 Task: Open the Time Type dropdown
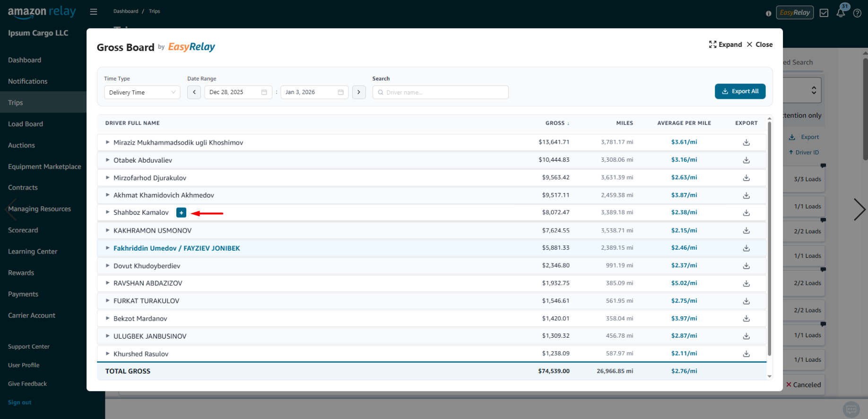[142, 92]
